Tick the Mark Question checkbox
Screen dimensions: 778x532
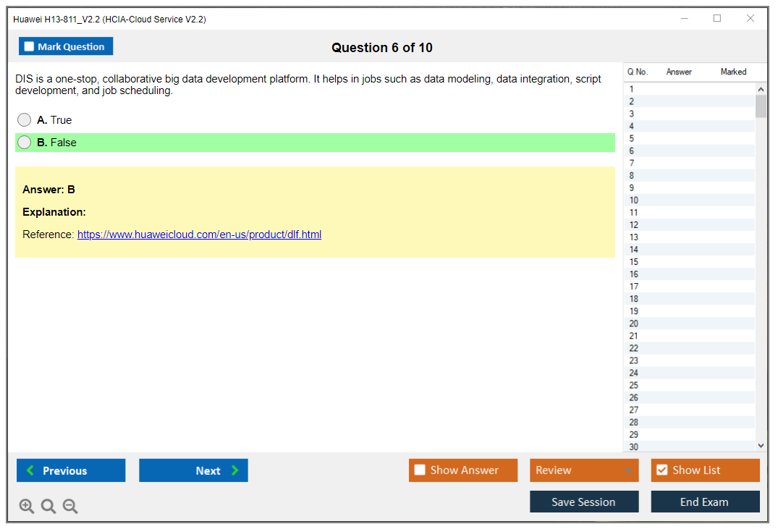pyautogui.click(x=30, y=47)
